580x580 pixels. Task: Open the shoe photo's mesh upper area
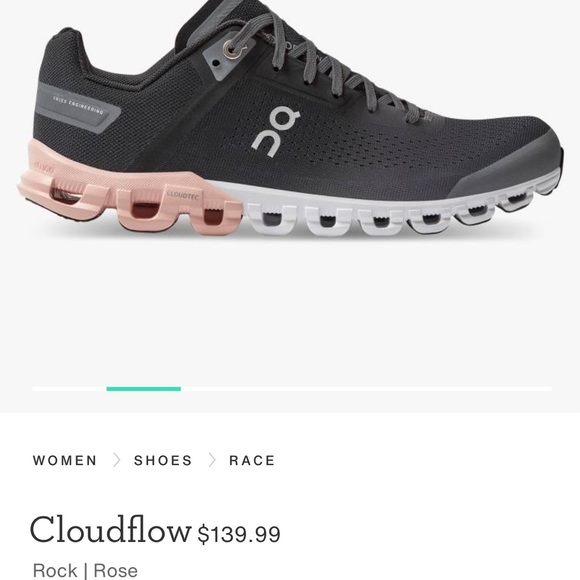[370, 148]
